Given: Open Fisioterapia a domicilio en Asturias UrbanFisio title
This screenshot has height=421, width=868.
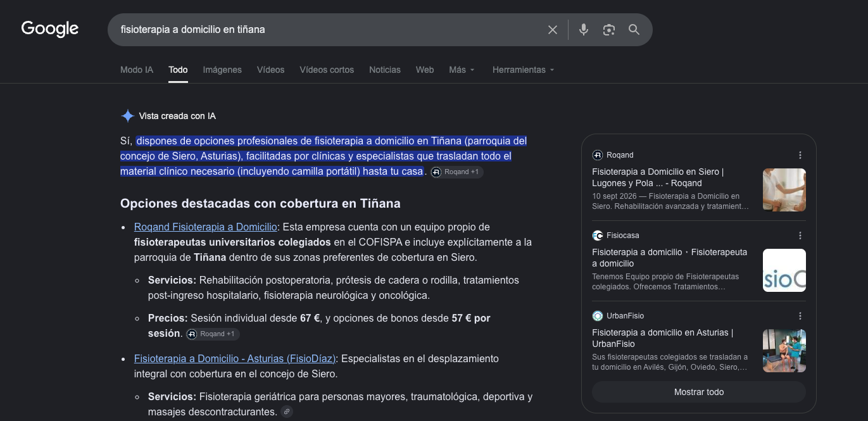Looking at the screenshot, I should coord(663,338).
